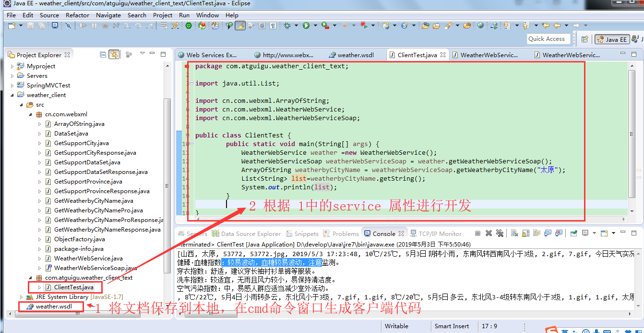
Task: Switch to the Snippets view tab
Action: point(302,234)
